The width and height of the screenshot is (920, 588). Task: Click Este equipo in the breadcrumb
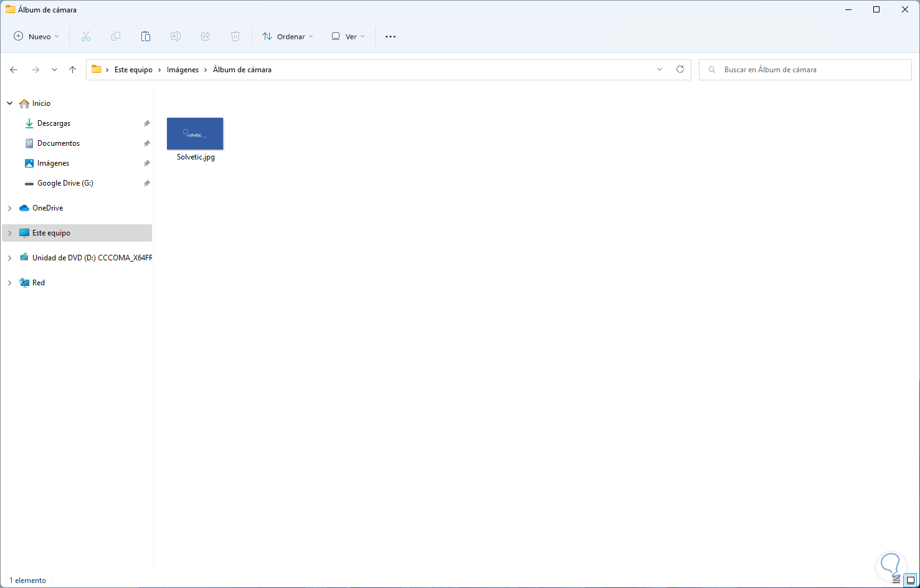click(x=133, y=70)
